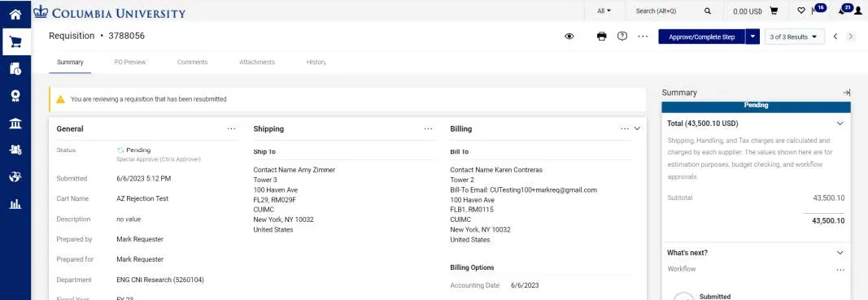Image resolution: width=868 pixels, height=300 pixels.
Task: Click the Columbia University crown logo
Action: pos(41,11)
